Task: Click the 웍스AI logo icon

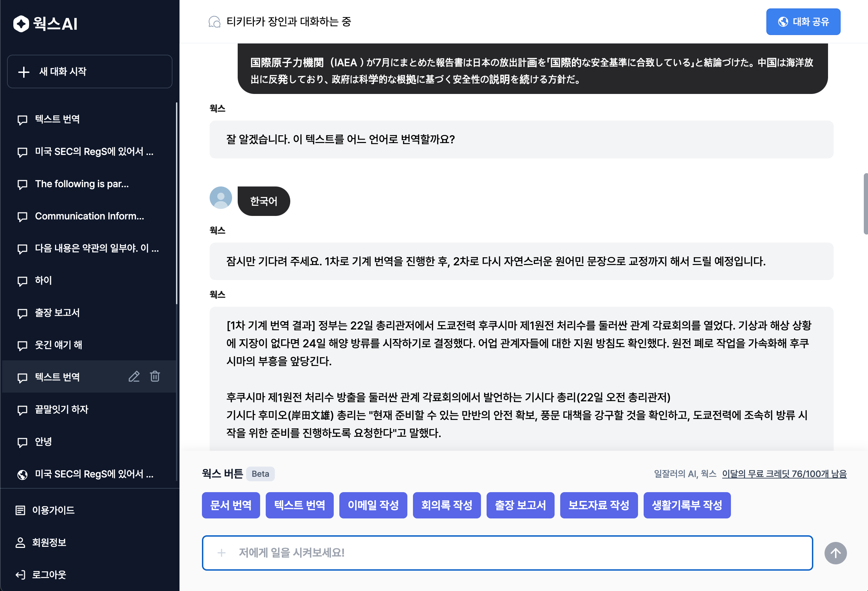Action: click(x=21, y=24)
